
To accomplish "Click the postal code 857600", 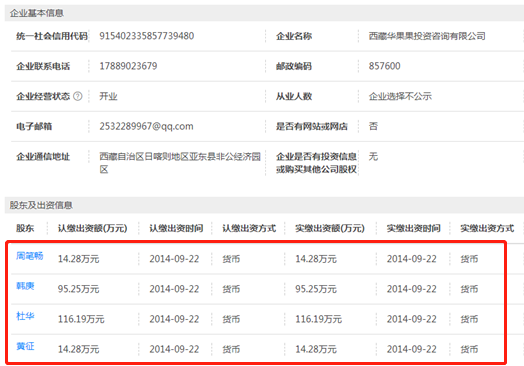I will (x=385, y=66).
